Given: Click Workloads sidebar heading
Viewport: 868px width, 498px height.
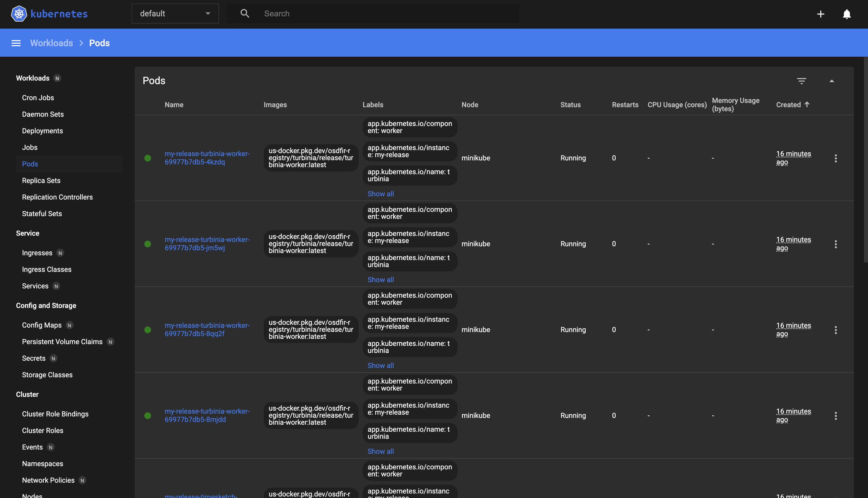Looking at the screenshot, I should 33,78.
